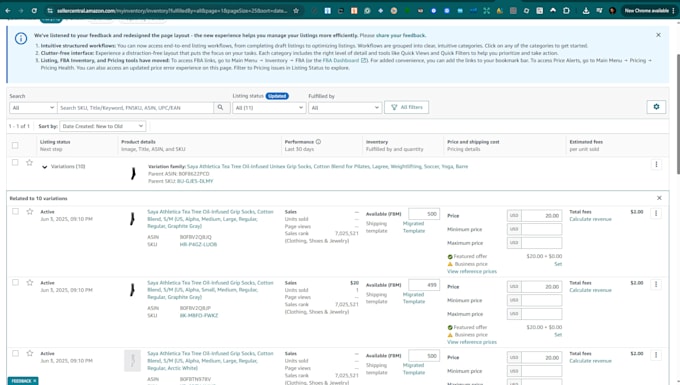Image resolution: width=680 pixels, height=385 pixels.
Task: Open the Chrome profile avatar
Action: pyautogui.click(x=612, y=10)
